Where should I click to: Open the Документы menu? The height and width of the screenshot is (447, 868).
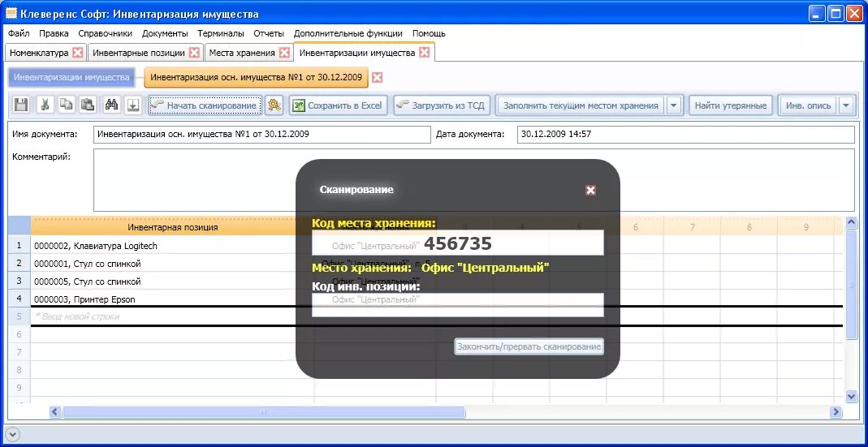click(165, 33)
